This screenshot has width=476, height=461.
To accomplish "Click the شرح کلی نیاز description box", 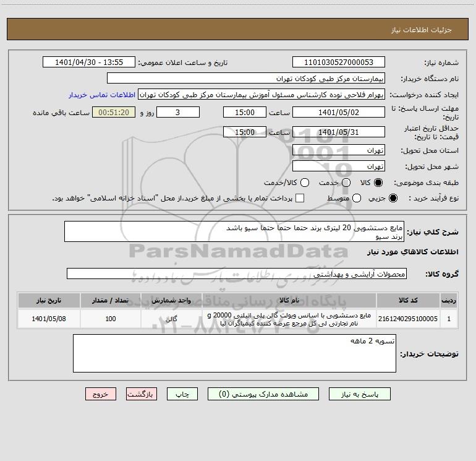I will click(234, 231).
